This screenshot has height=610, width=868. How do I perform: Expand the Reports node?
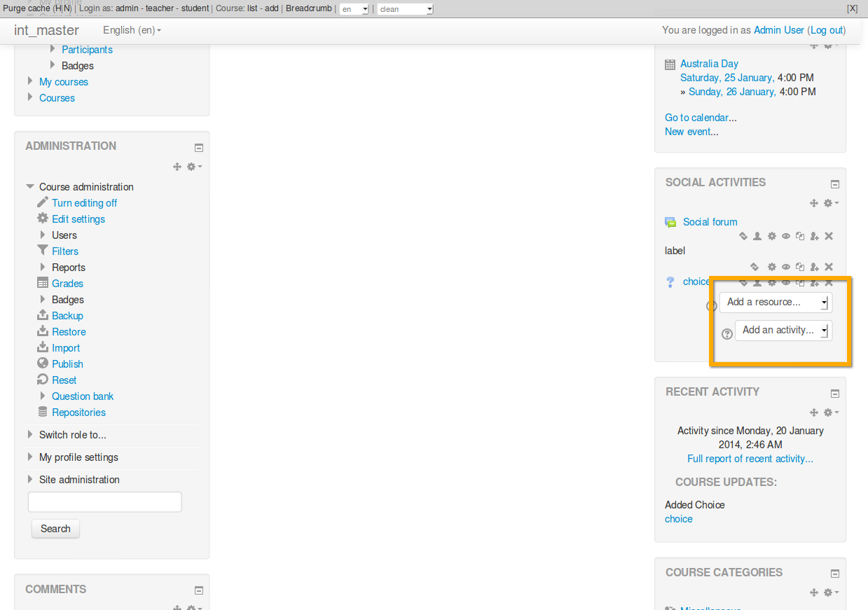click(43, 268)
